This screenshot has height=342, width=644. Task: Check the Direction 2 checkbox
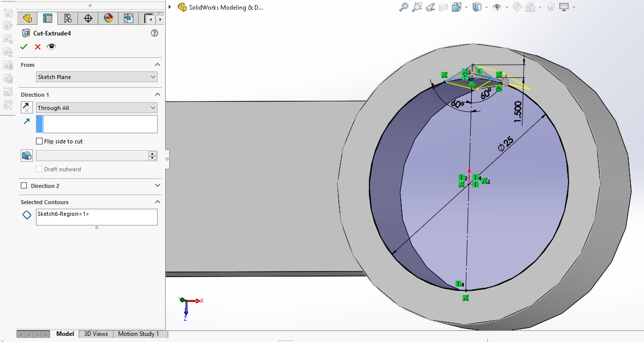24,186
